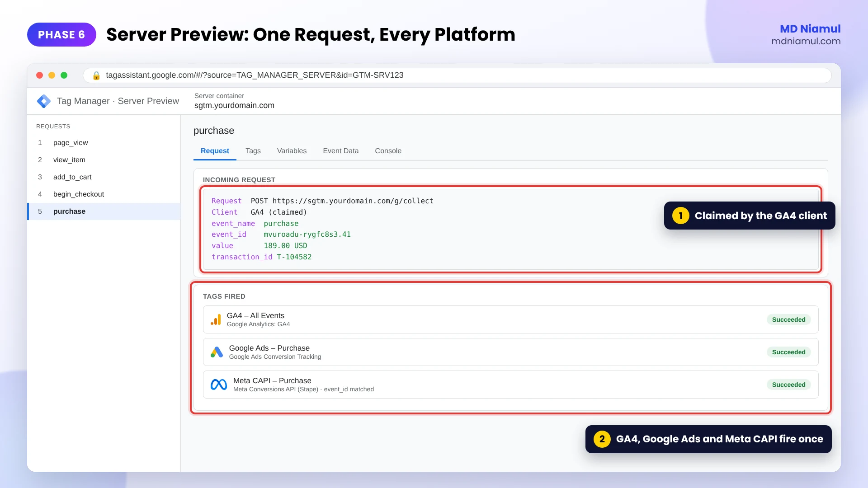Click the value '189.00 USD'
The image size is (868, 488).
(285, 246)
